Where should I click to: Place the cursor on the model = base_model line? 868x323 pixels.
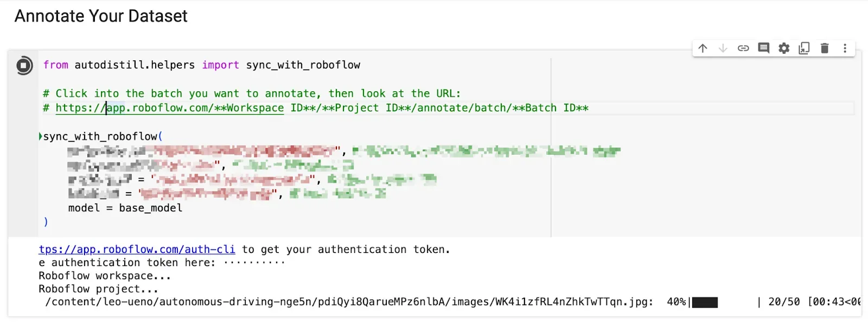pyautogui.click(x=125, y=207)
